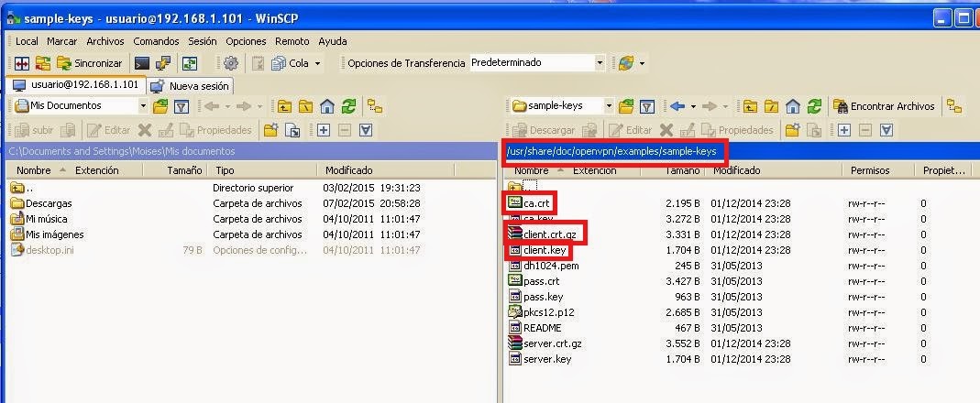This screenshot has height=403, width=980.
Task: Click the Preferences gear icon
Action: (x=231, y=63)
